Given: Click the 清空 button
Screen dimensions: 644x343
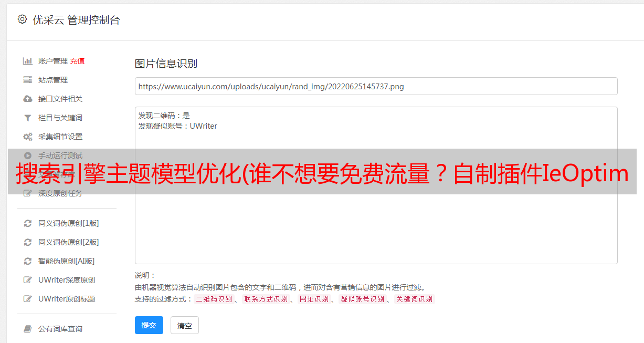Looking at the screenshot, I should click(x=185, y=325).
